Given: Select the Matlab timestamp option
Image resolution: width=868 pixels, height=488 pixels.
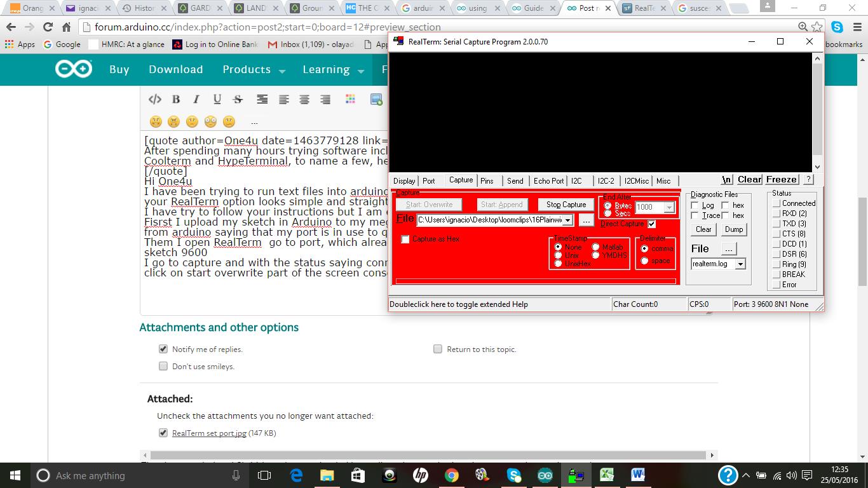Looking at the screenshot, I should click(596, 247).
